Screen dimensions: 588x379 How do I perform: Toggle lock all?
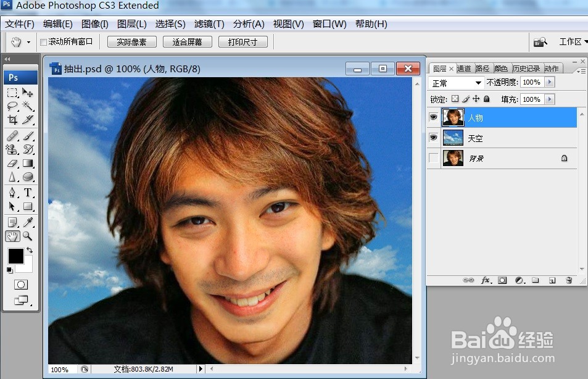click(x=486, y=99)
